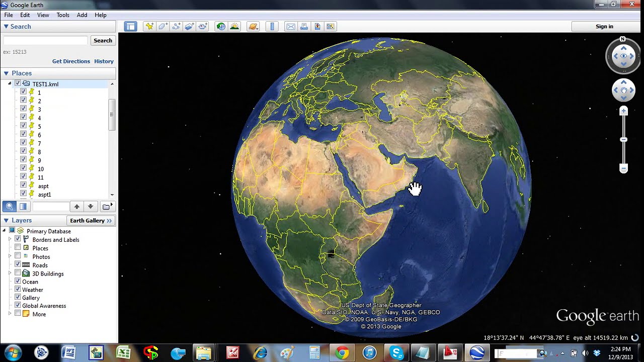Click the Print toolbar icon
Screen dimensions: 644x362
tap(304, 27)
